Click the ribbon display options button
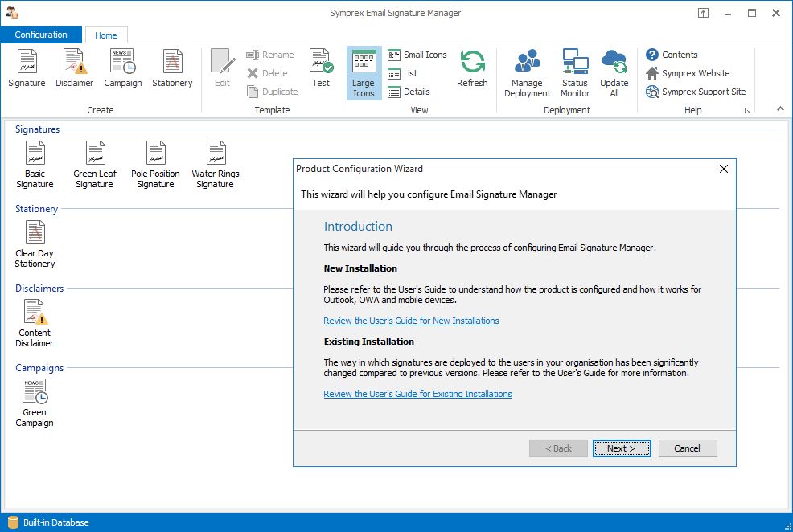The width and height of the screenshot is (793, 532). coord(703,13)
